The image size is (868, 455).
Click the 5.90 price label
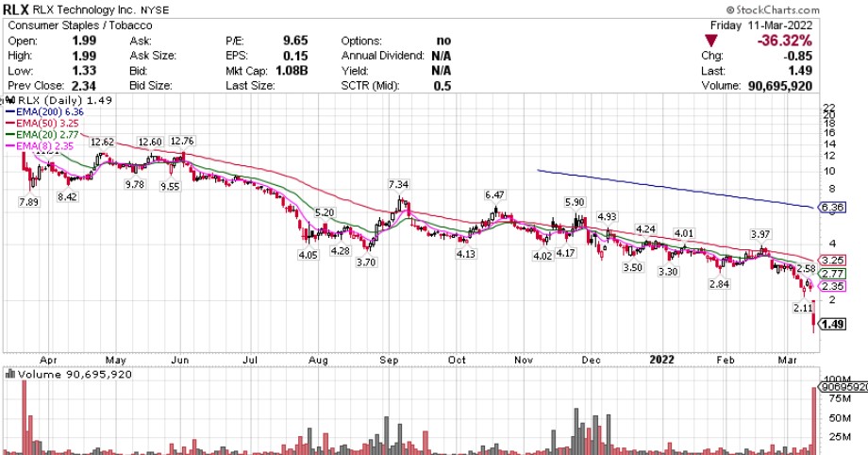coord(575,203)
